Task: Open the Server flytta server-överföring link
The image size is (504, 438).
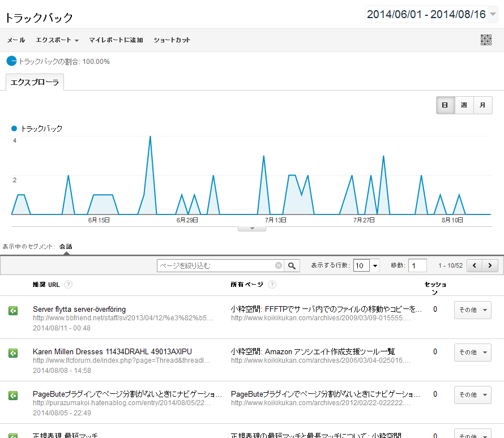Action: pos(79,309)
